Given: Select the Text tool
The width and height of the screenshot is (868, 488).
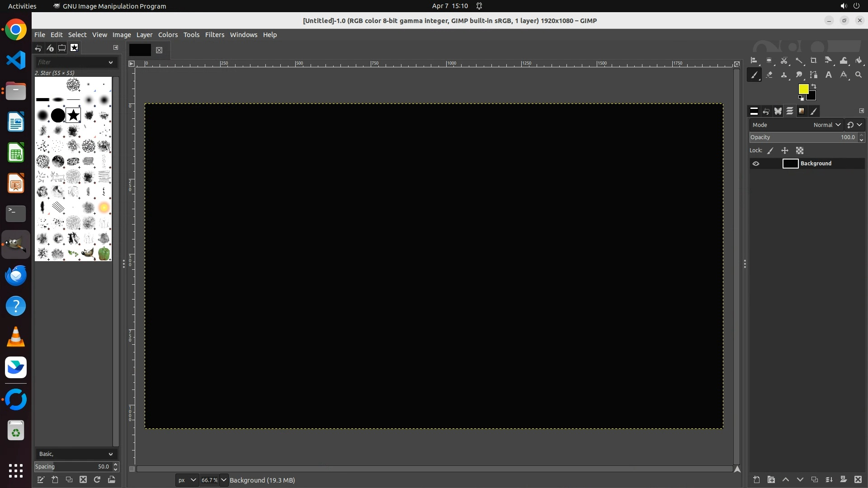Looking at the screenshot, I should click(x=829, y=75).
